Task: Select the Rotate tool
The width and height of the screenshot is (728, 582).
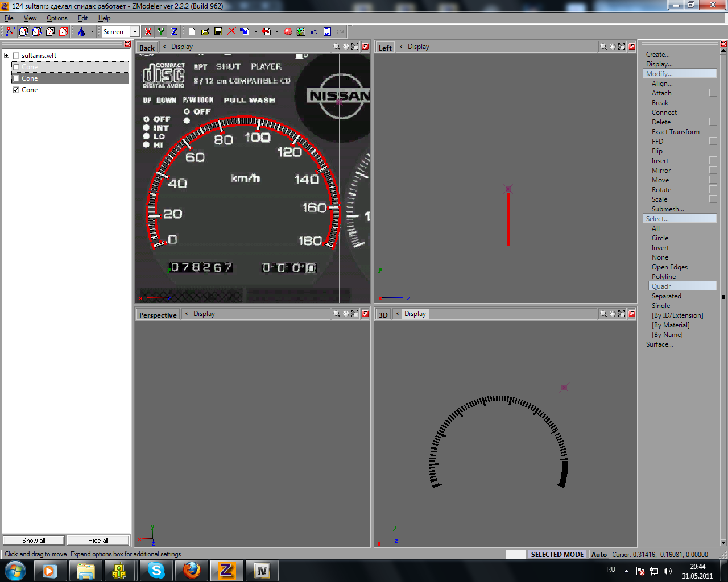Action: pos(661,190)
